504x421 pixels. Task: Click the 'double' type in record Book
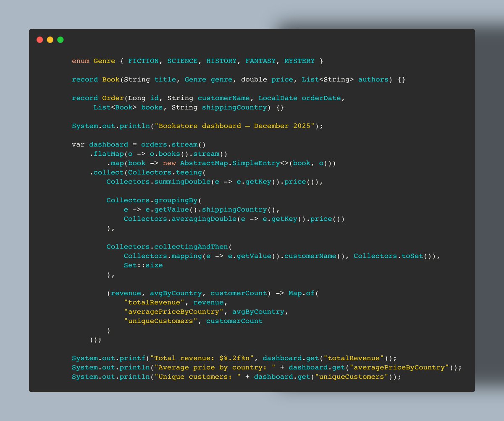pos(254,79)
